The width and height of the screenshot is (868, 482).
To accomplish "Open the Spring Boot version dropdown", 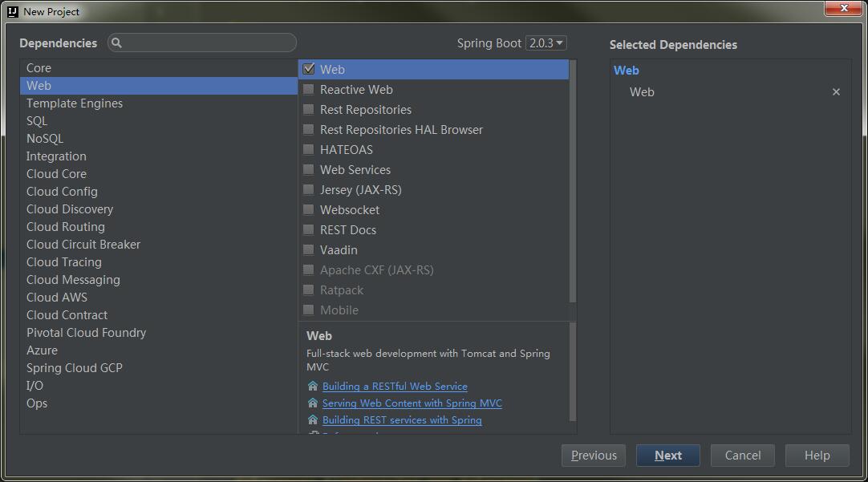I will tap(546, 43).
